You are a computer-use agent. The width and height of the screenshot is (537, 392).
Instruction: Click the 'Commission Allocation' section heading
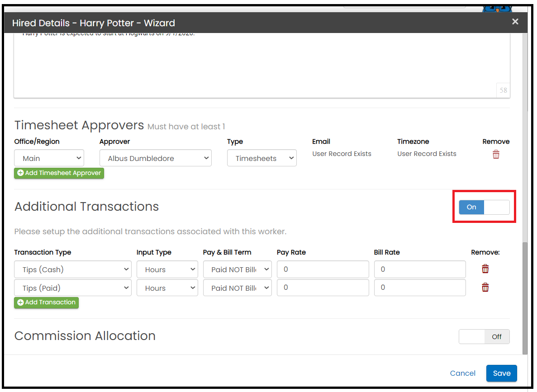click(85, 336)
